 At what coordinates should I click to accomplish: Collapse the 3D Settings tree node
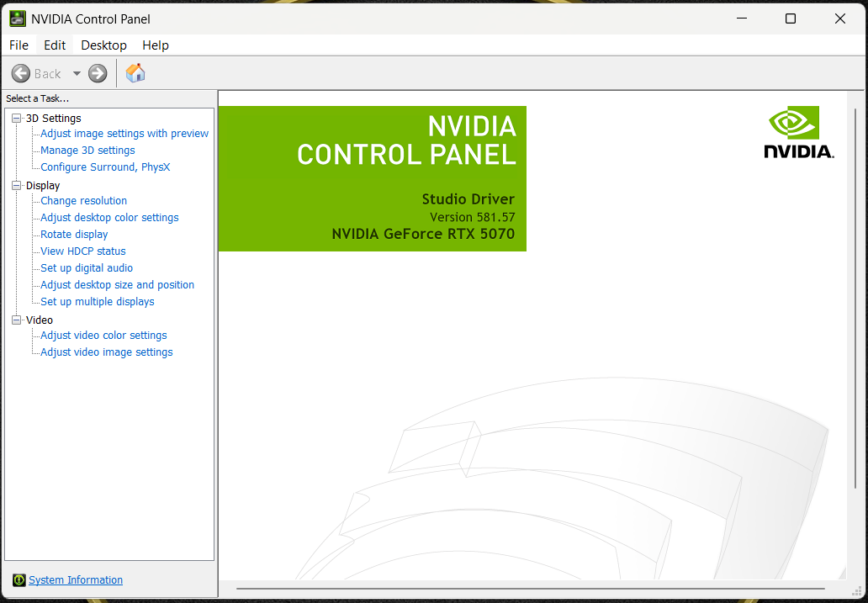tap(16, 119)
